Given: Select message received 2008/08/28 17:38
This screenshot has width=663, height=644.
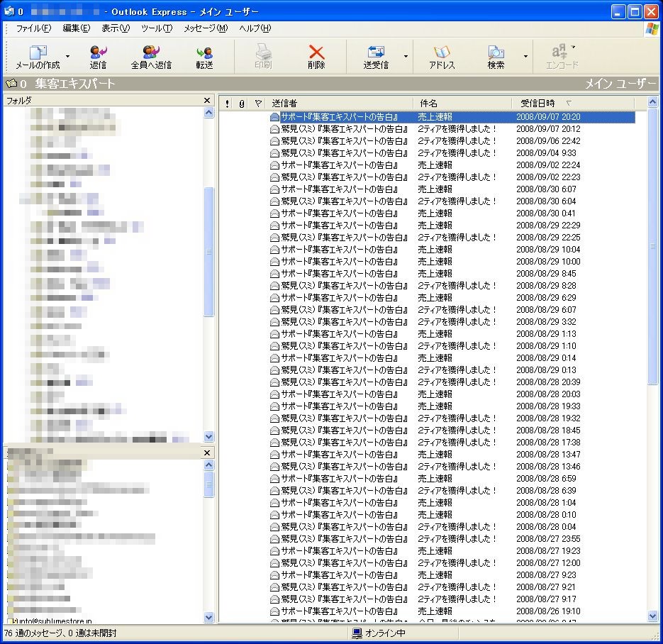Looking at the screenshot, I should (452, 443).
